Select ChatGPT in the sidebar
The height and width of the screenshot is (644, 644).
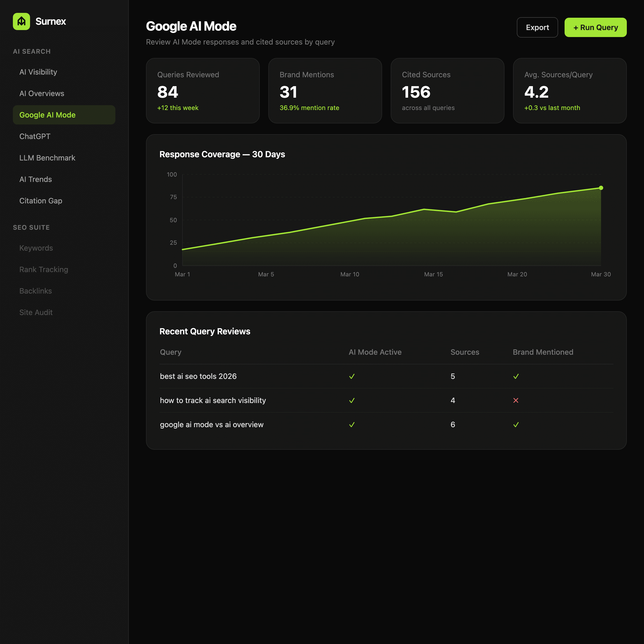[x=35, y=136]
